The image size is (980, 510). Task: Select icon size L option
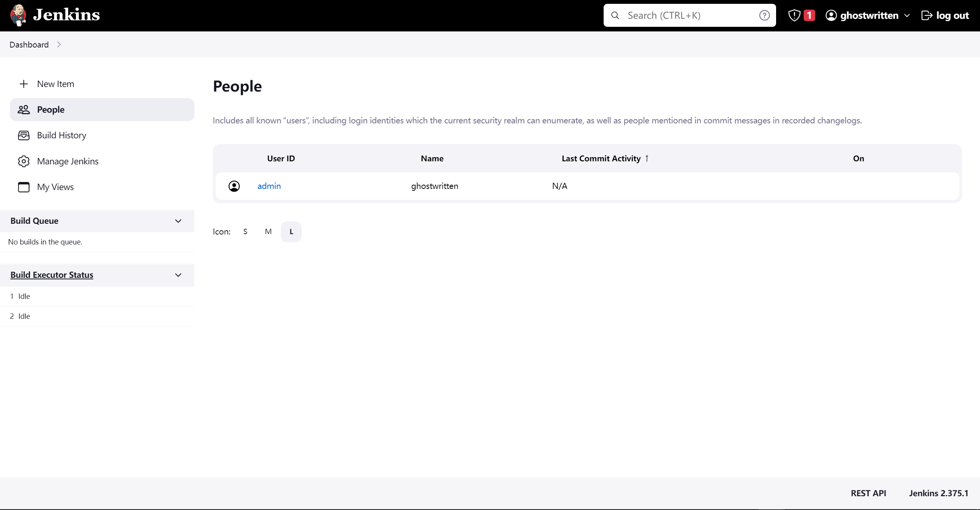[291, 231]
